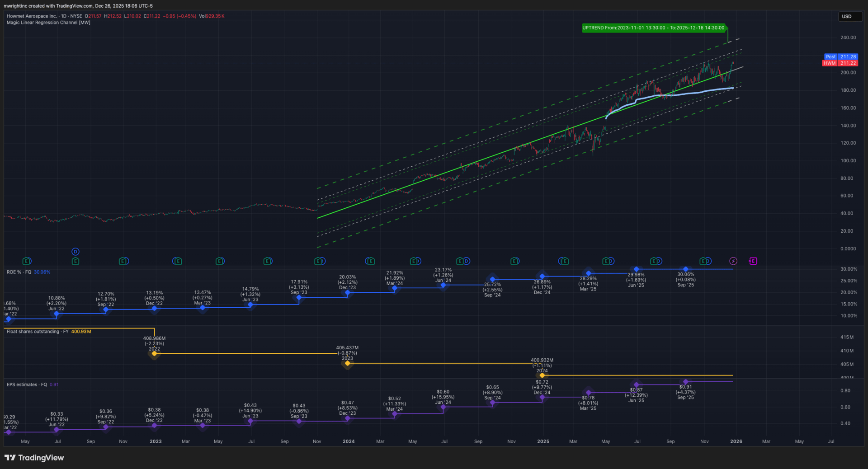Click the EPS legend value 0.91
The width and height of the screenshot is (868, 469).
coord(54,385)
